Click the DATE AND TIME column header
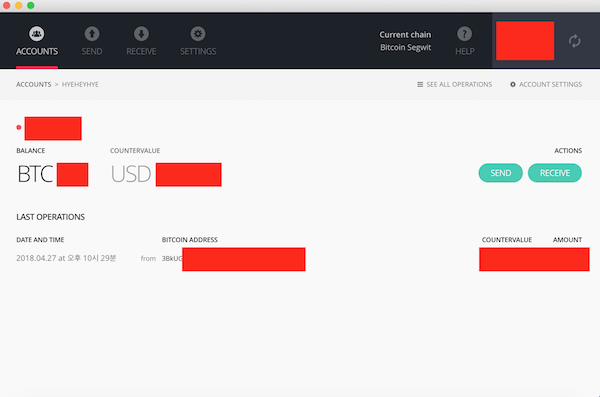This screenshot has height=397, width=600. pos(40,240)
